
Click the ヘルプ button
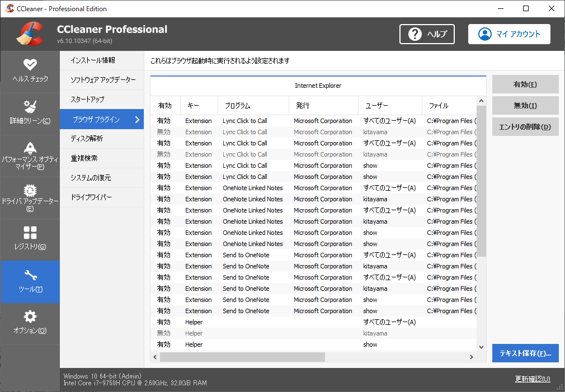click(427, 34)
